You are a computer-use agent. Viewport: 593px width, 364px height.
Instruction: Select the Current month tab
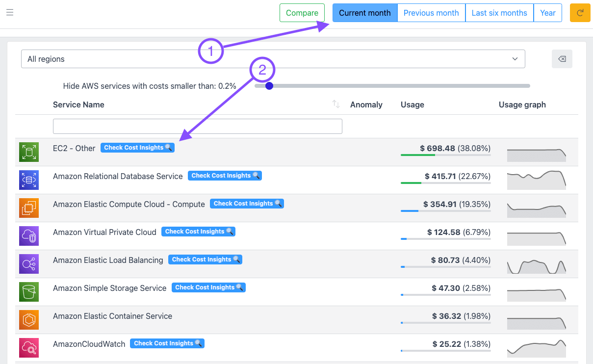(365, 13)
